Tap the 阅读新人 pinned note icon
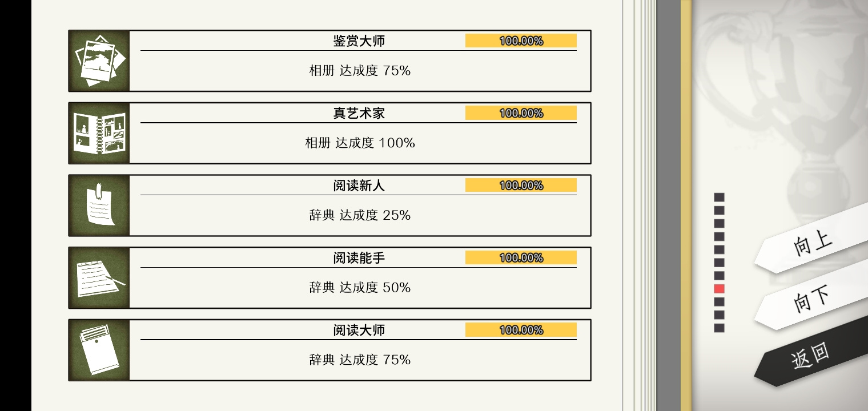 [99, 205]
